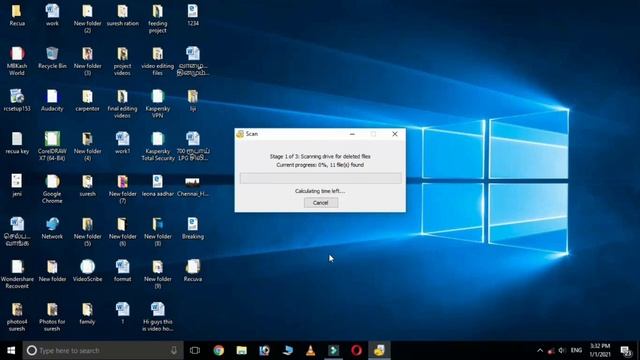Select the format Word document
640x360 pixels.
tap(122, 271)
